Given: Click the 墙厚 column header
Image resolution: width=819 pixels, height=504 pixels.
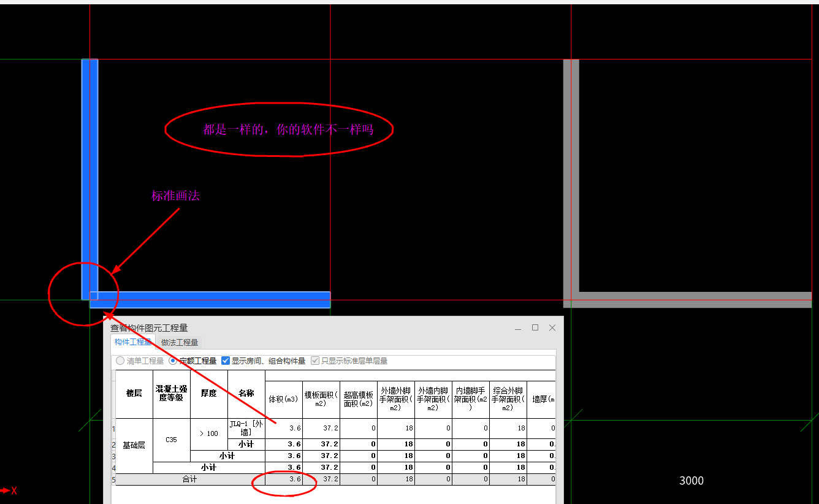Looking at the screenshot, I should pos(541,399).
